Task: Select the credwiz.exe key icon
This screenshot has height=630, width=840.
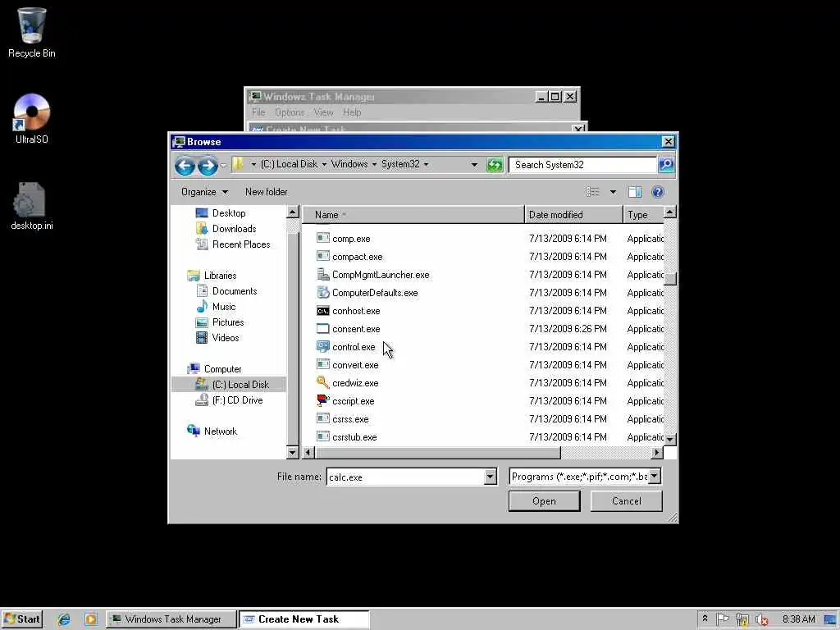Action: click(x=322, y=382)
